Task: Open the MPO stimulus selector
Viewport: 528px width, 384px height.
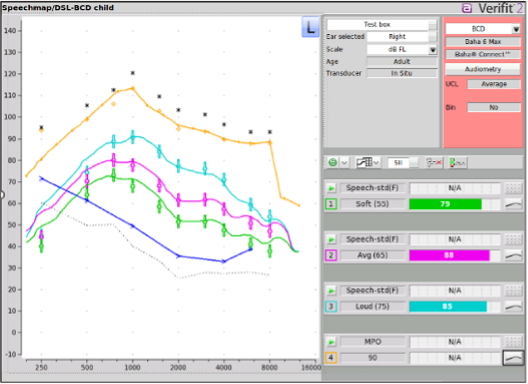Action: coord(372,342)
